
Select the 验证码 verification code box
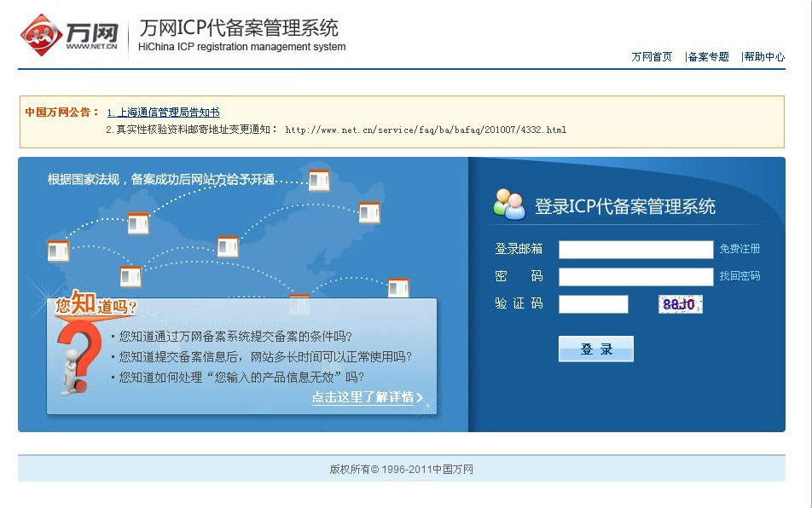click(x=594, y=304)
